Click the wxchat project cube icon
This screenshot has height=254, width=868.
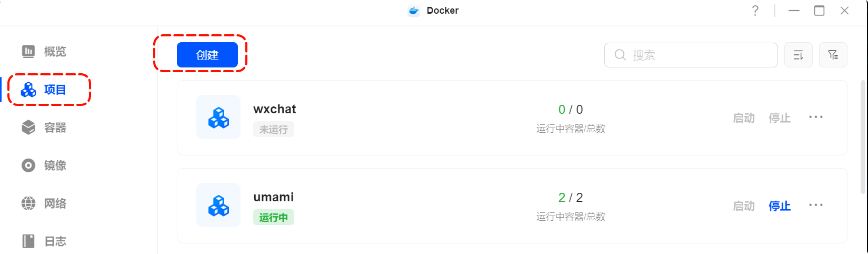pos(218,118)
